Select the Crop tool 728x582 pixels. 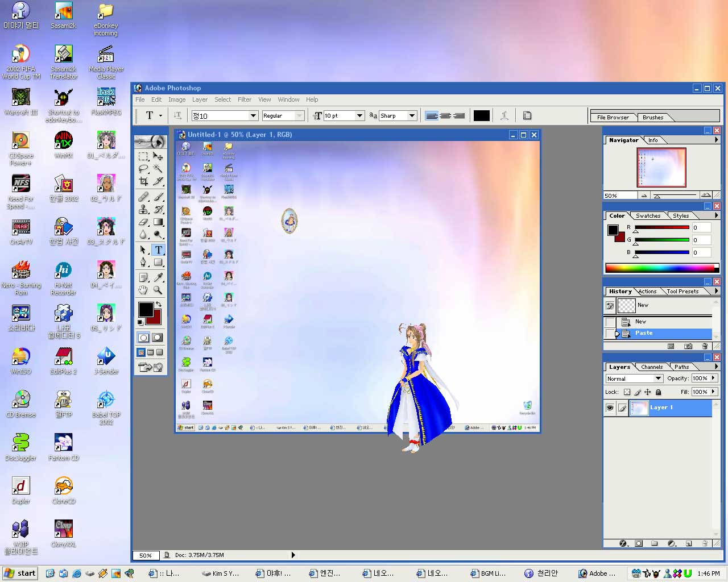(143, 181)
